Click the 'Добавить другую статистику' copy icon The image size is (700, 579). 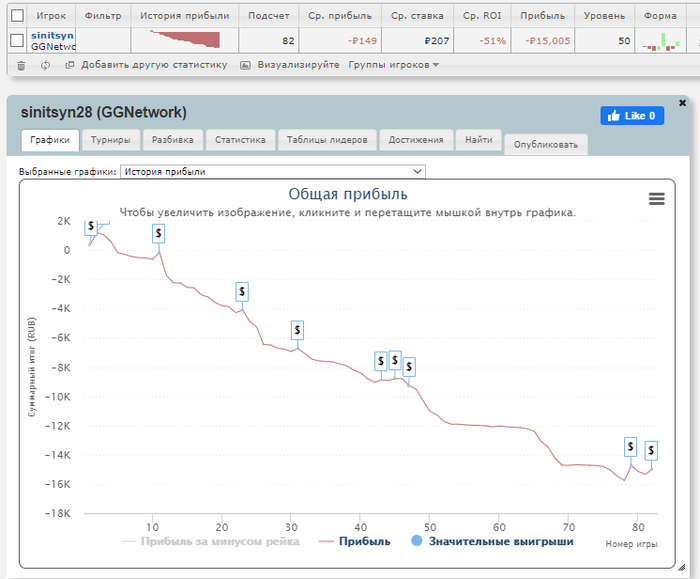pyautogui.click(x=70, y=65)
